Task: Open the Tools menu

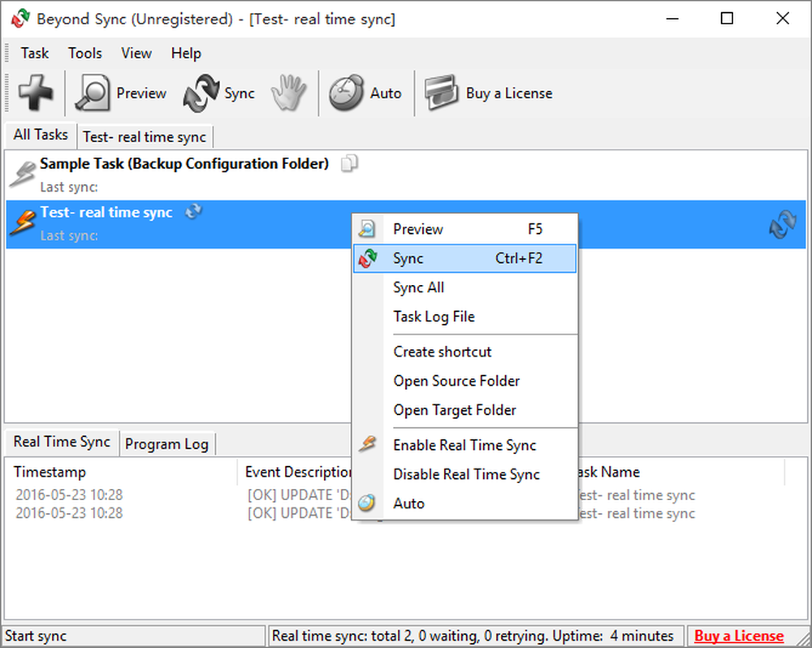Action: [84, 53]
